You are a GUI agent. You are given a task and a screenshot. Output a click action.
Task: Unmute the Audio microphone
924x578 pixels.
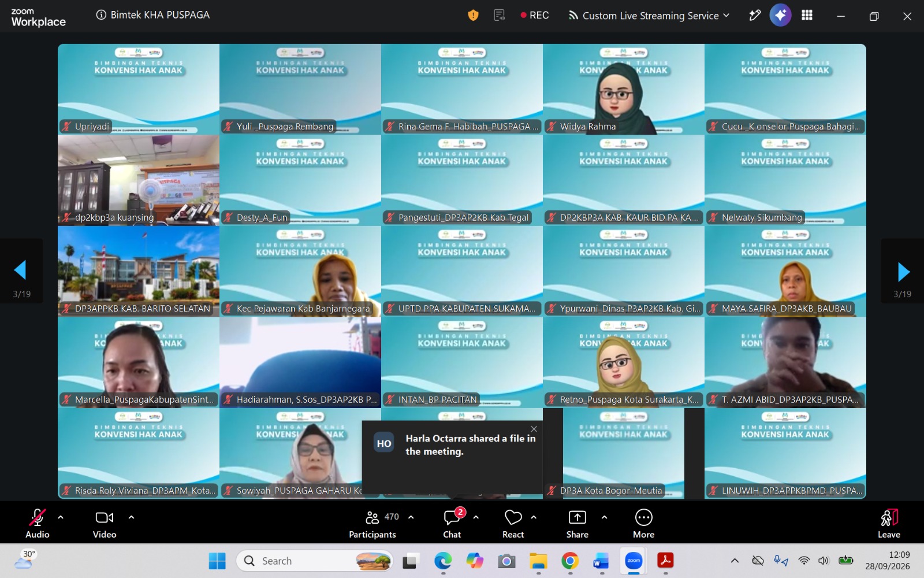[x=38, y=524]
